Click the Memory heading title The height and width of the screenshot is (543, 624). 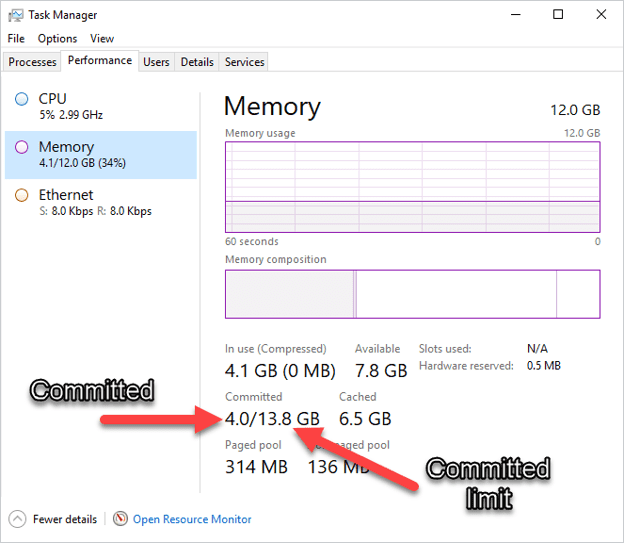[x=272, y=107]
